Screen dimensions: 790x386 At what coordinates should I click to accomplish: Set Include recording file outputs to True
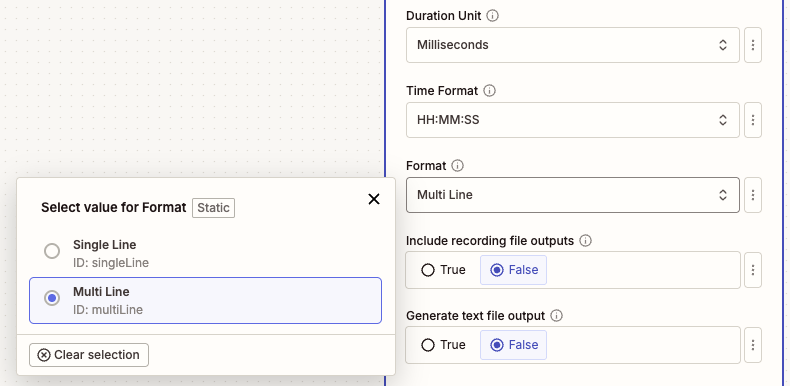(x=443, y=270)
